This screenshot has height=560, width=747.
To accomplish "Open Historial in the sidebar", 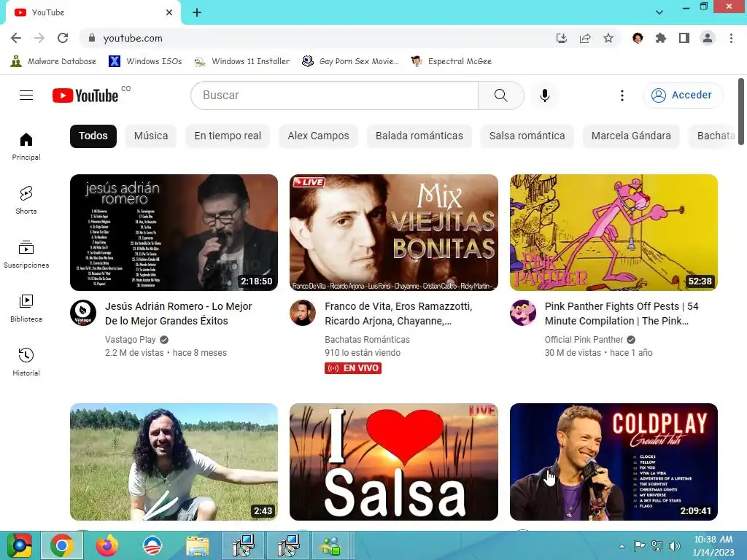I will click(x=26, y=362).
